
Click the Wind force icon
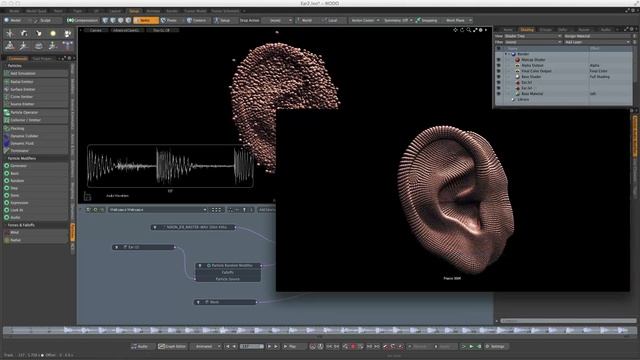click(7, 232)
